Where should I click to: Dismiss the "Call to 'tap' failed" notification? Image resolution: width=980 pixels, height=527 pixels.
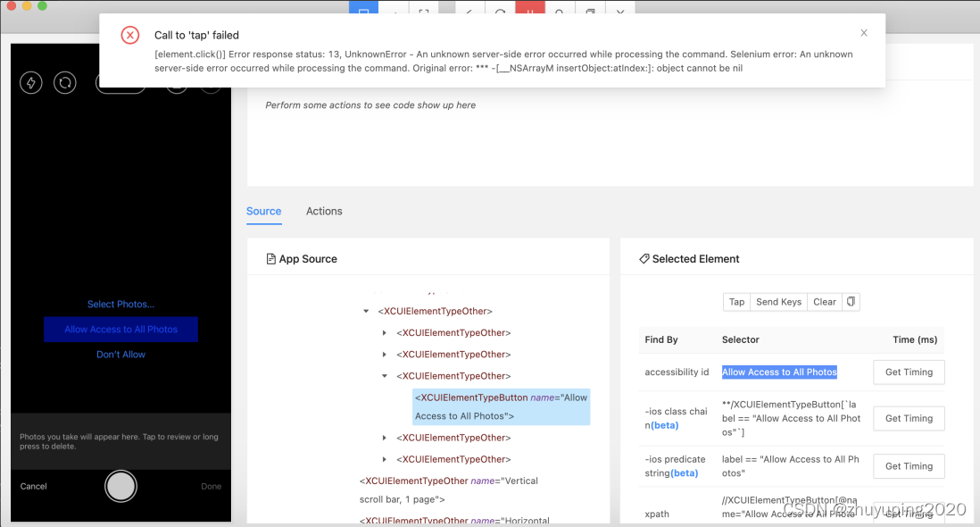point(864,32)
